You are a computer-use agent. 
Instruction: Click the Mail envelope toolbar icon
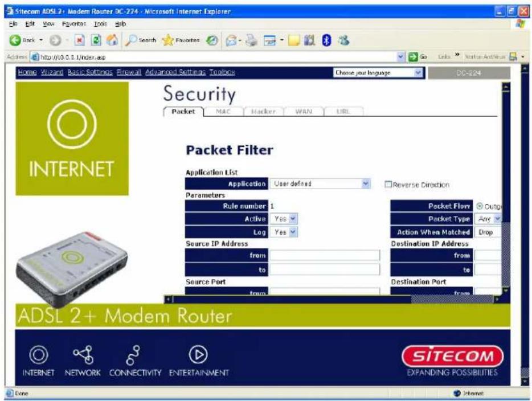click(x=231, y=40)
